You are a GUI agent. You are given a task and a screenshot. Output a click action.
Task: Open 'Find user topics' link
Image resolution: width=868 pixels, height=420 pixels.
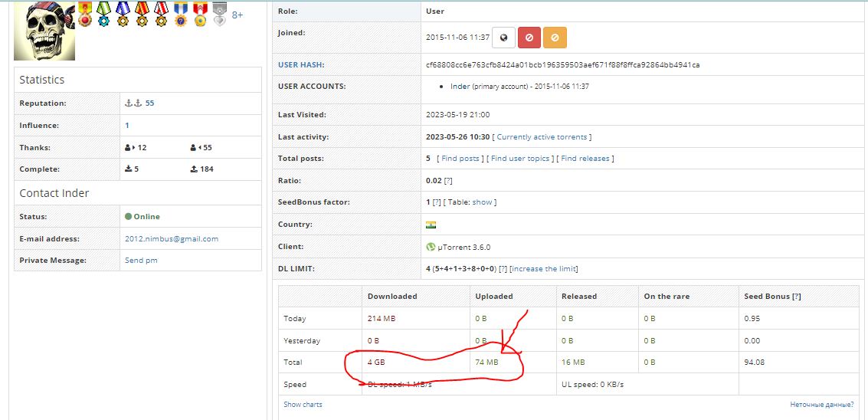coord(520,159)
